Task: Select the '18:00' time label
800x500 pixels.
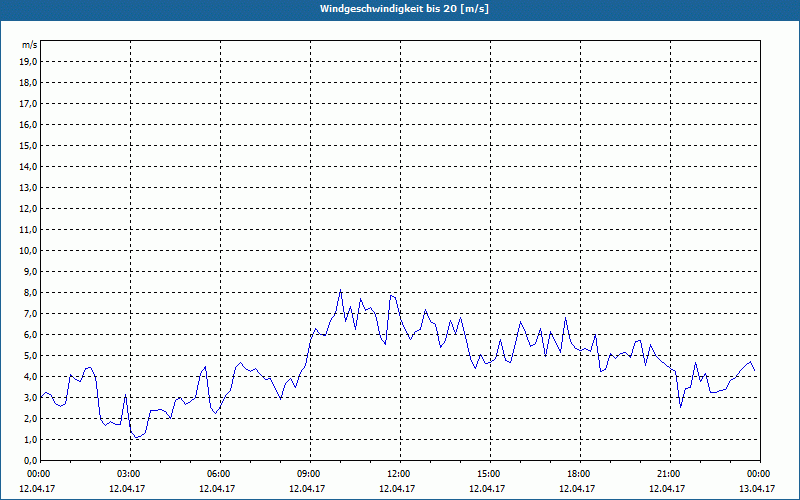Action: click(581, 474)
